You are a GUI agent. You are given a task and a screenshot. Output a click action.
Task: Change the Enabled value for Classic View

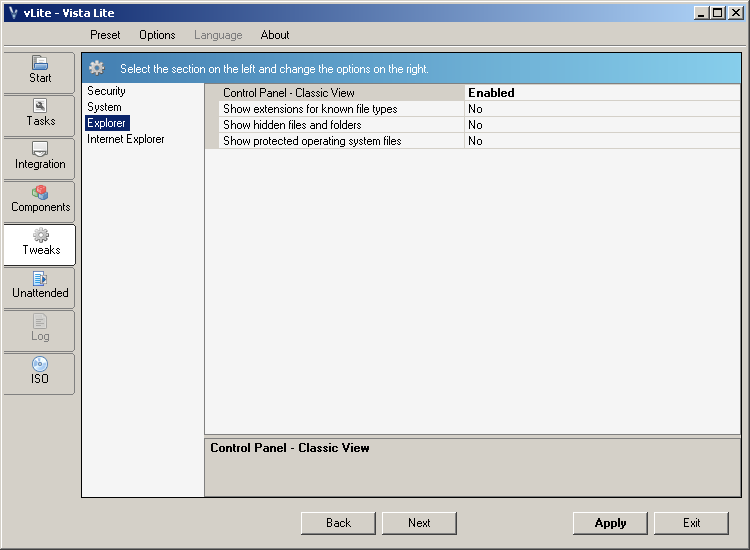point(602,93)
